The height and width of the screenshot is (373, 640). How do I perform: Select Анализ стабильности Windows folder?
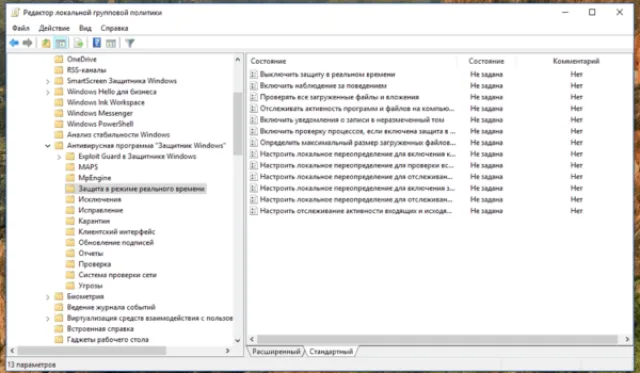click(x=118, y=135)
